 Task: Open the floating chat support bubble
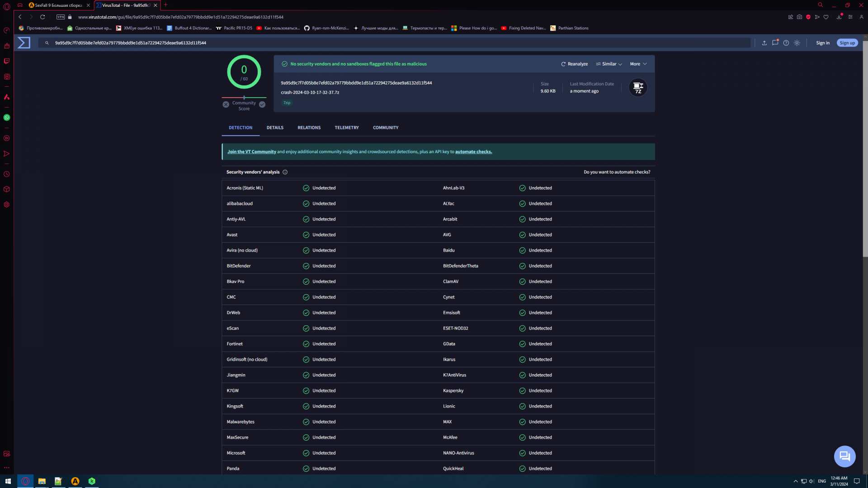(x=844, y=456)
